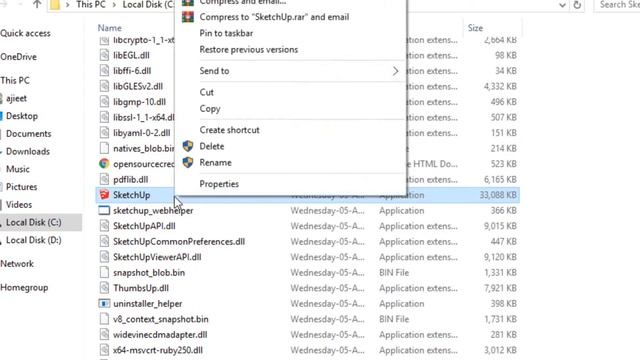The image size is (640, 360).
Task: Choose Create shortcut
Action: coord(229,130)
